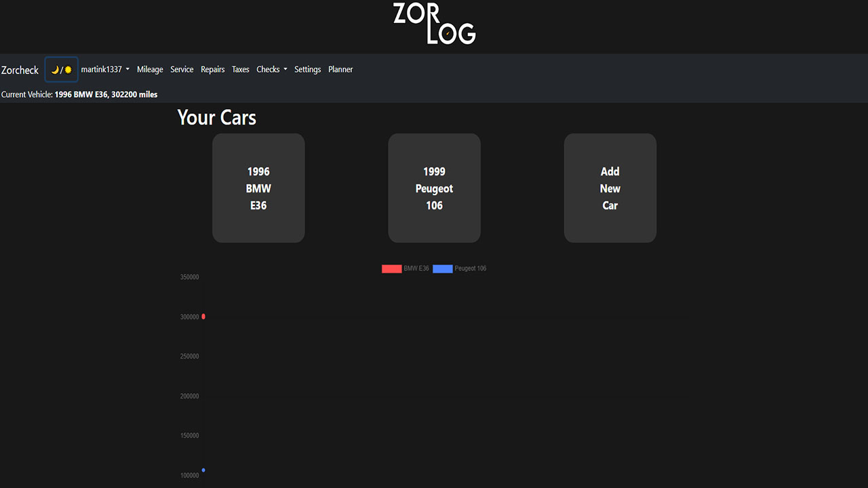
Task: Click the 'Your Cars' heading
Action: pos(217,117)
